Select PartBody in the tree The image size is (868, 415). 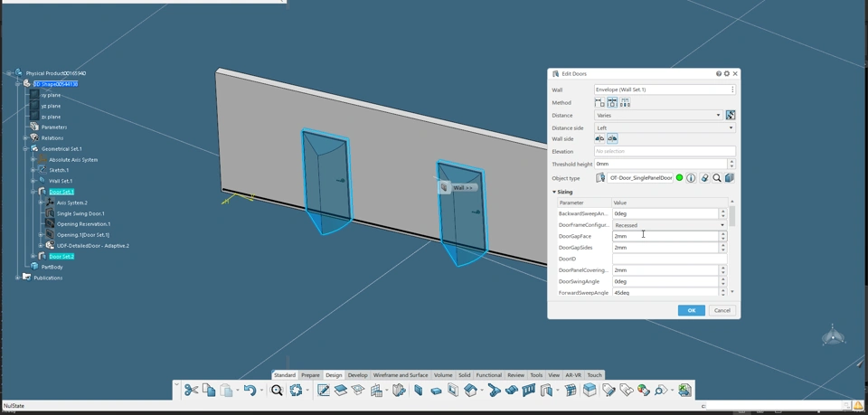(52, 267)
